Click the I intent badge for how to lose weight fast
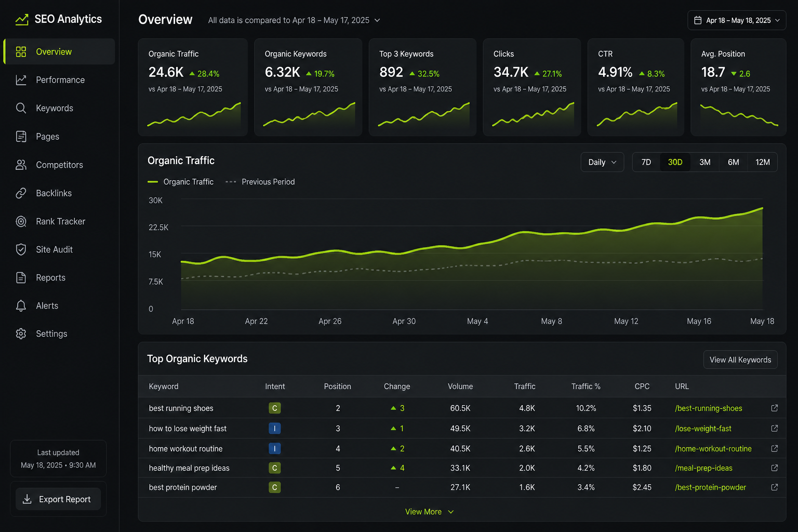Screen dimensions: 798x532 click(x=274, y=429)
